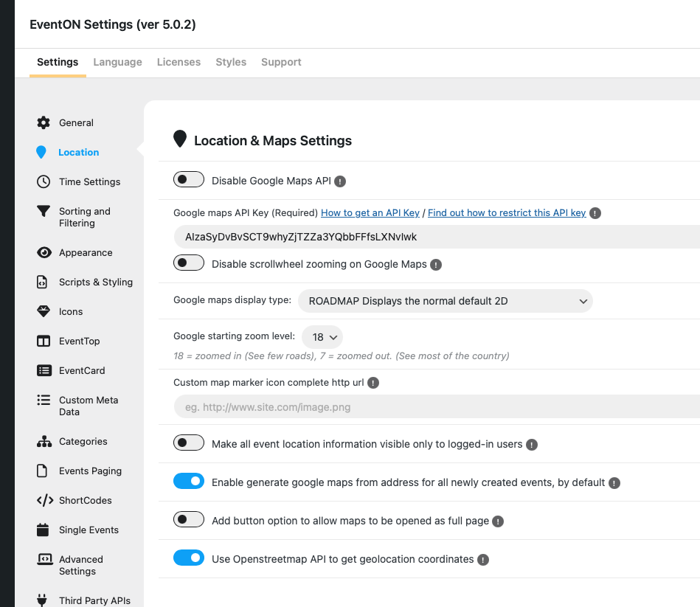Image resolution: width=700 pixels, height=607 pixels.
Task: Click the Icons diamond icon in sidebar
Action: tap(44, 311)
